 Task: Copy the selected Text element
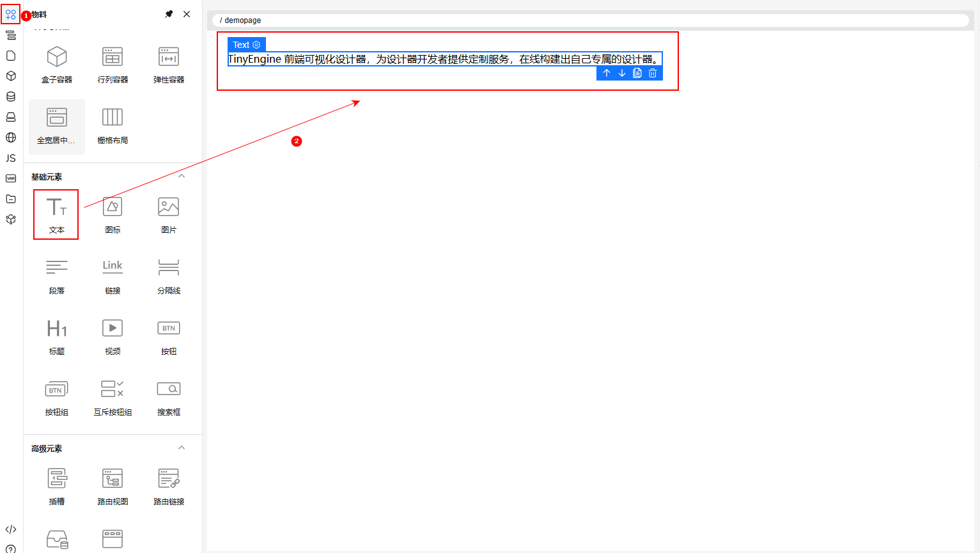click(637, 73)
